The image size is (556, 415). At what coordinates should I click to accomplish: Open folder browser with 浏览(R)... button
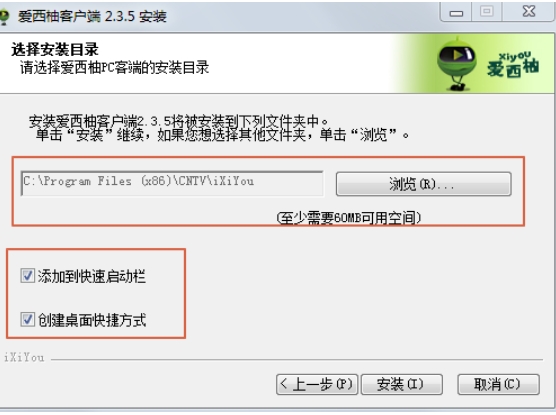pos(423,184)
